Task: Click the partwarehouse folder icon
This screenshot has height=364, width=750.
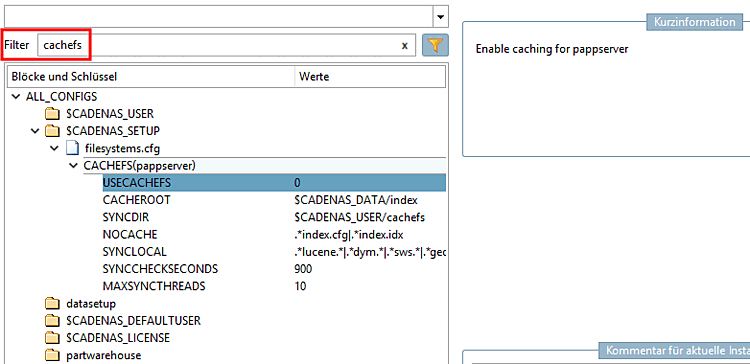Action: click(52, 355)
